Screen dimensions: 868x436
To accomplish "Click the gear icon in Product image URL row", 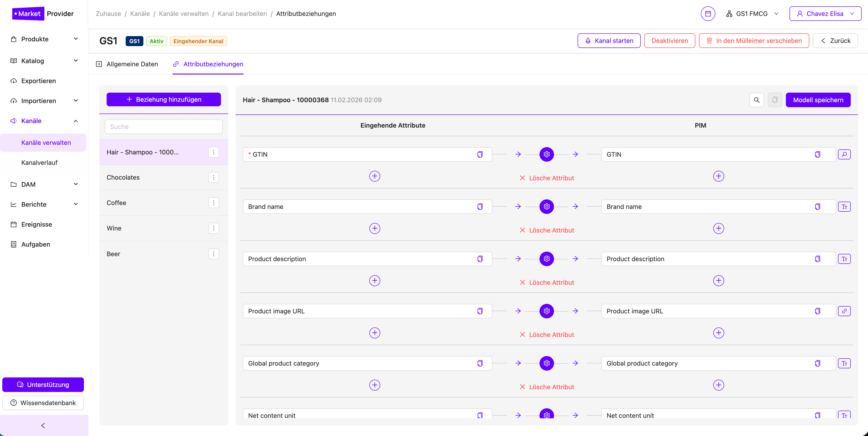I will [547, 311].
